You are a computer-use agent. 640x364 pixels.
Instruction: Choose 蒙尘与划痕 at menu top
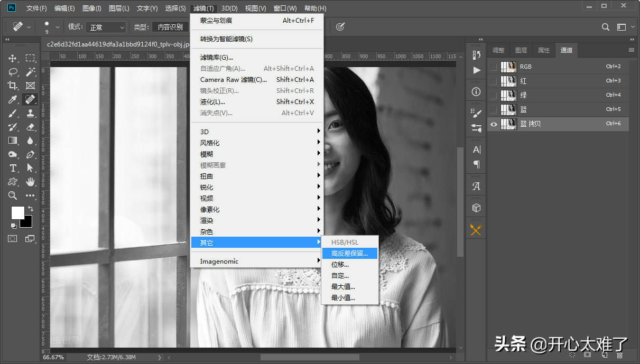pyautogui.click(x=257, y=20)
